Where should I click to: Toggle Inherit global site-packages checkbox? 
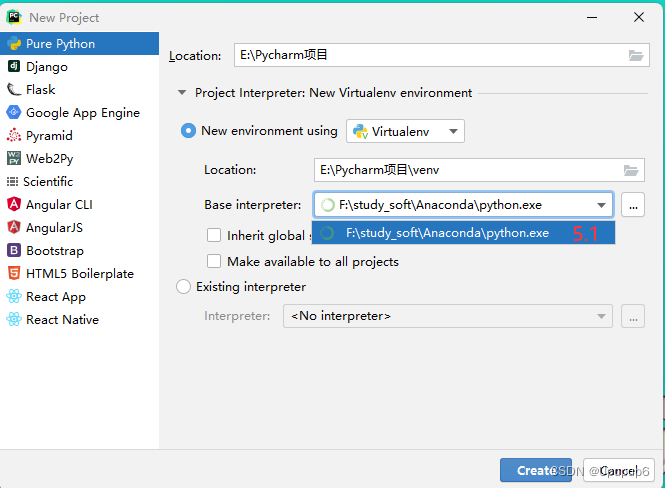[x=214, y=235]
